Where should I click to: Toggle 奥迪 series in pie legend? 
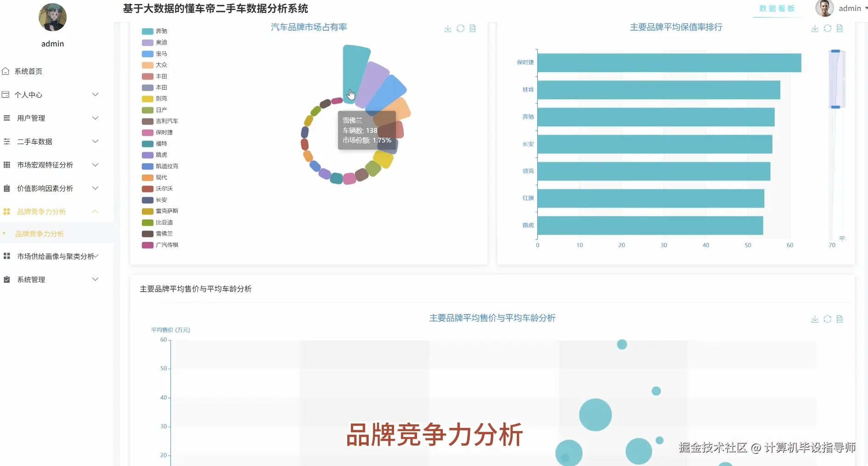pyautogui.click(x=155, y=42)
